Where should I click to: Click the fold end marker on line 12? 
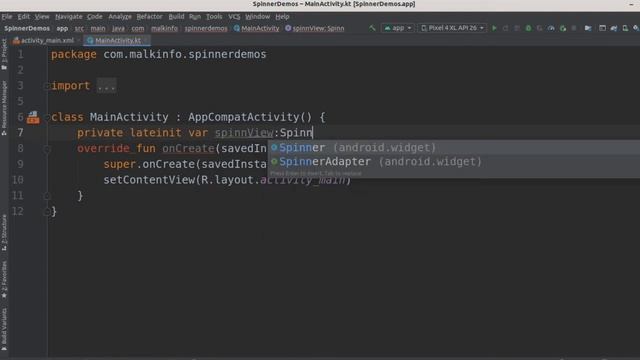point(47,211)
